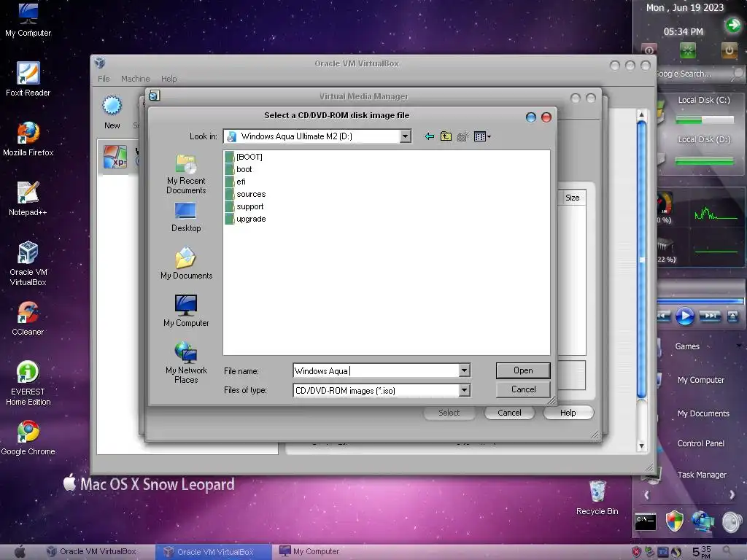Click Help in Virtual Media Manager
Image resolution: width=747 pixels, height=560 pixels.
tap(568, 413)
